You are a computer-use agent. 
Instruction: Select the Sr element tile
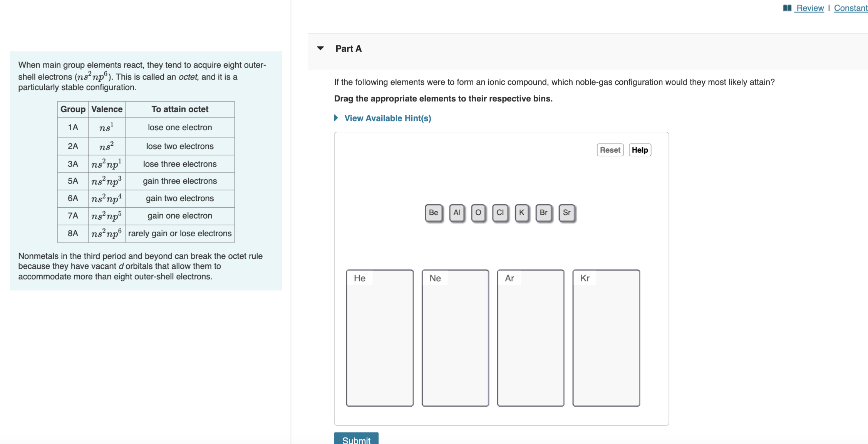567,213
